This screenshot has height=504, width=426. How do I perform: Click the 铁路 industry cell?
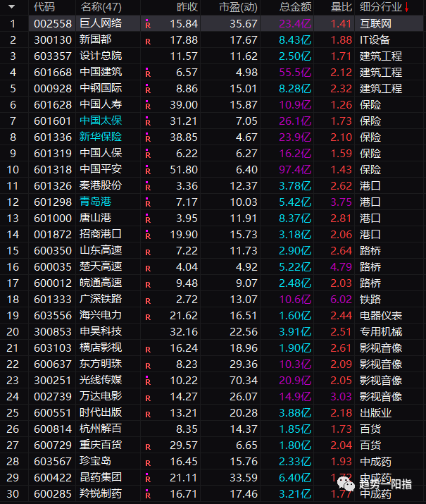(370, 300)
